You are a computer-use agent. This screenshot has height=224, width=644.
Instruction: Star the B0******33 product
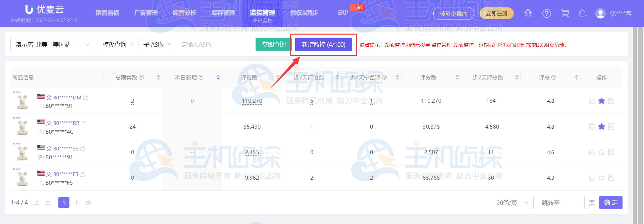[601, 152]
